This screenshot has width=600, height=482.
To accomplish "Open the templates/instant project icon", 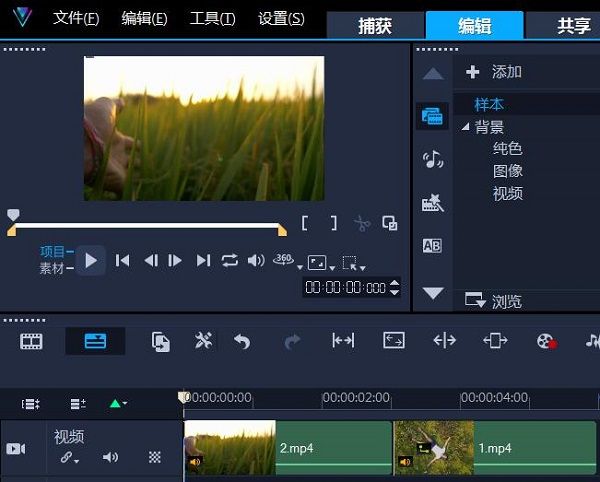I will click(x=432, y=203).
